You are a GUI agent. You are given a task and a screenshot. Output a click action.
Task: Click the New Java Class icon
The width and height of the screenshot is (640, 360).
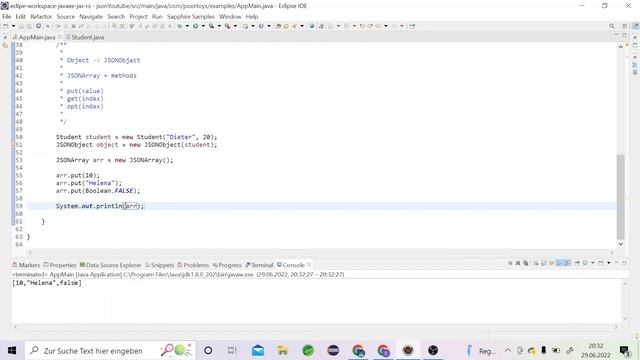pos(261,26)
